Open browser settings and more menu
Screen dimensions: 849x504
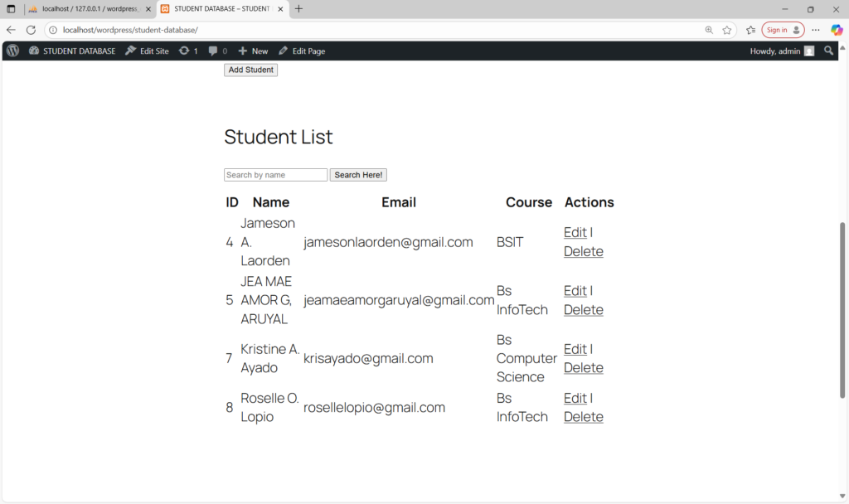pyautogui.click(x=816, y=30)
